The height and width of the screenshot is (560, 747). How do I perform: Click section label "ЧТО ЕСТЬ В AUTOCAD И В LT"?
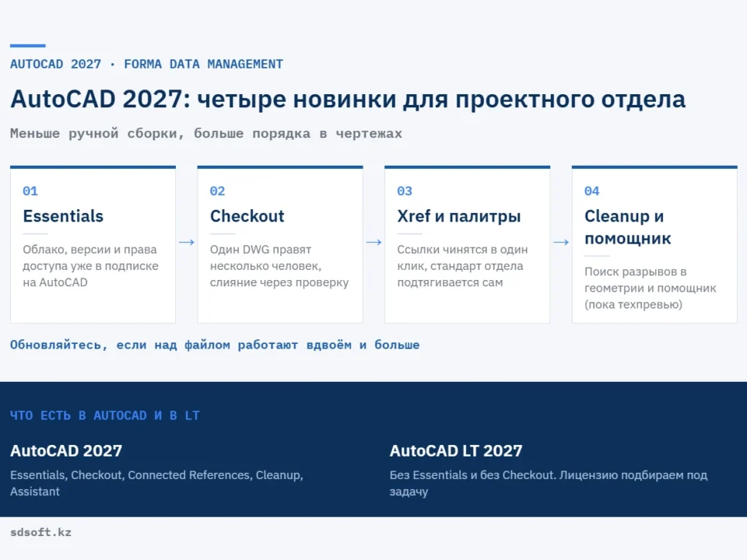point(105,415)
